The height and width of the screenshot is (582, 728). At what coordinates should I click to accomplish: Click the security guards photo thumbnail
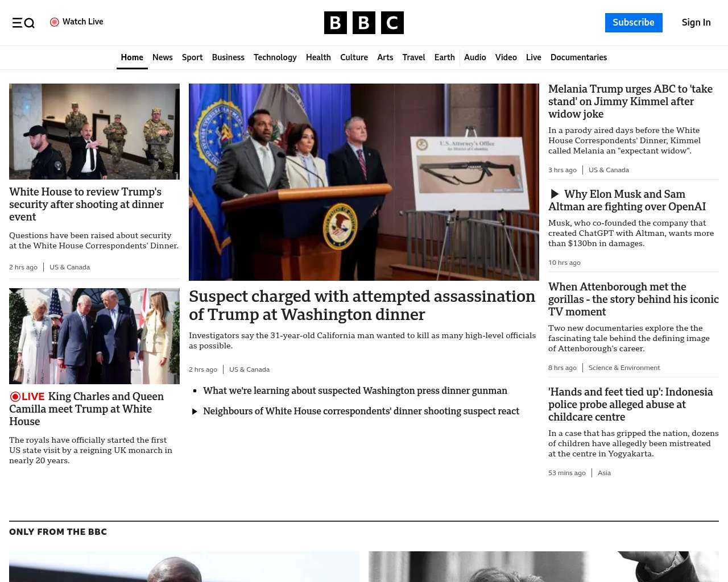pyautogui.click(x=94, y=131)
